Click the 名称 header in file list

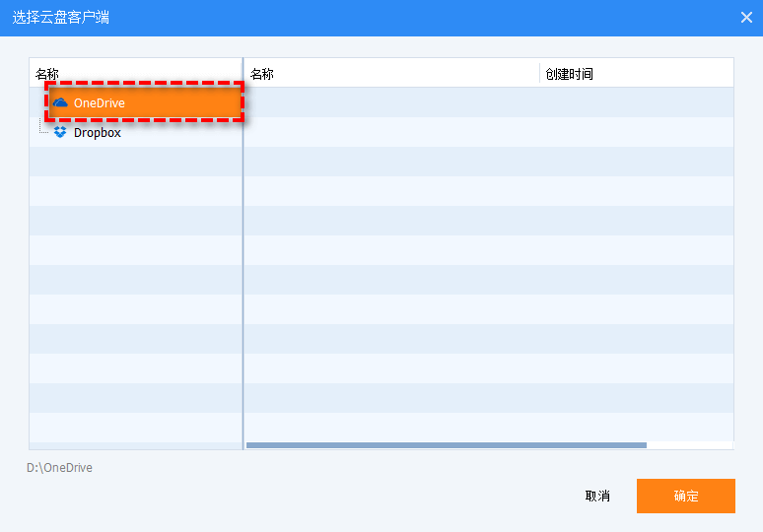coord(262,74)
